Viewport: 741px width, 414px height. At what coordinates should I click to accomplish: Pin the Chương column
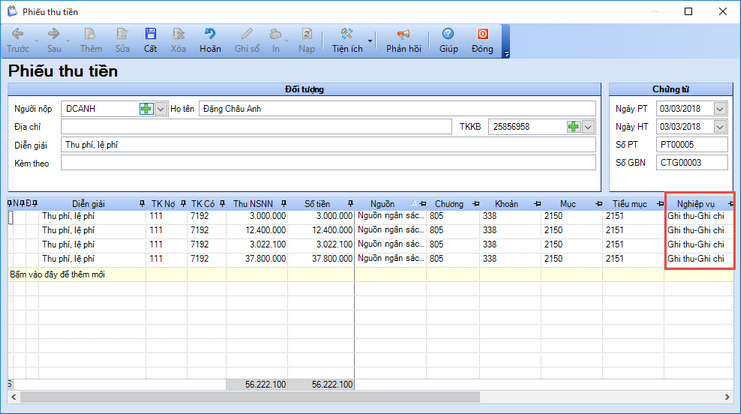[476, 204]
